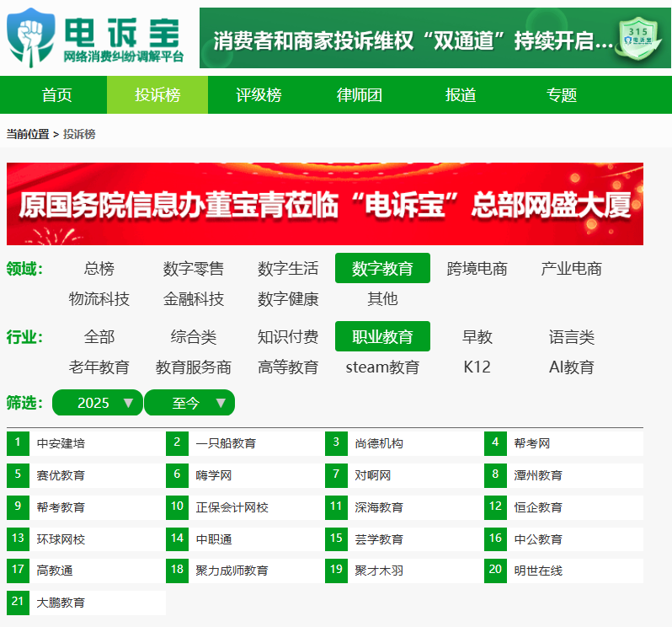Choose the AI教育 industry filter
The height and width of the screenshot is (627, 672).
(571, 367)
